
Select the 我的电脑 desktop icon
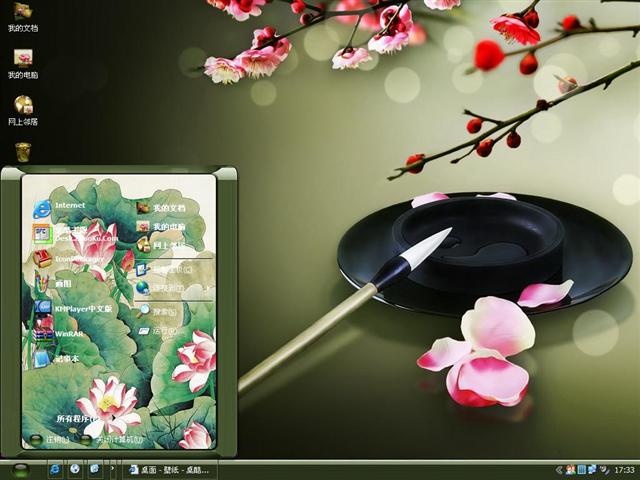pyautogui.click(x=23, y=64)
